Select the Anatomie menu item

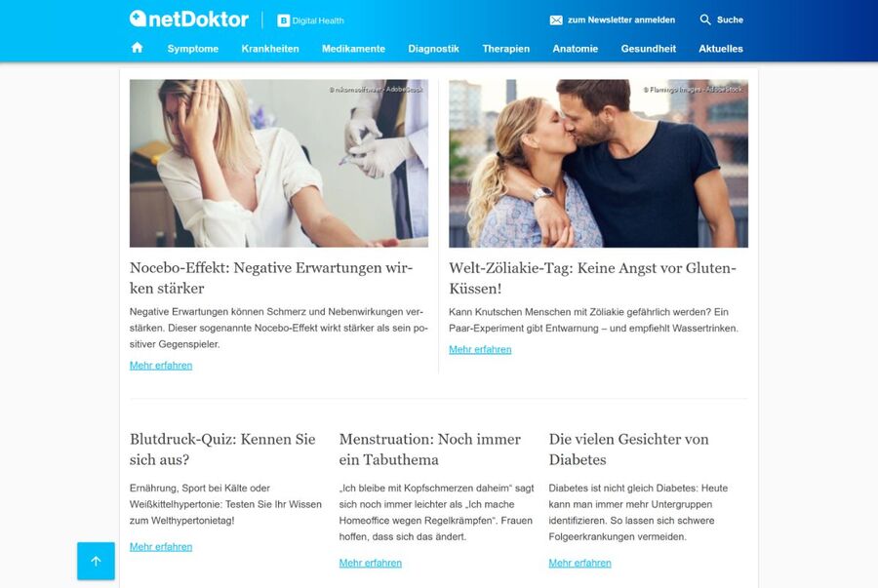click(575, 49)
